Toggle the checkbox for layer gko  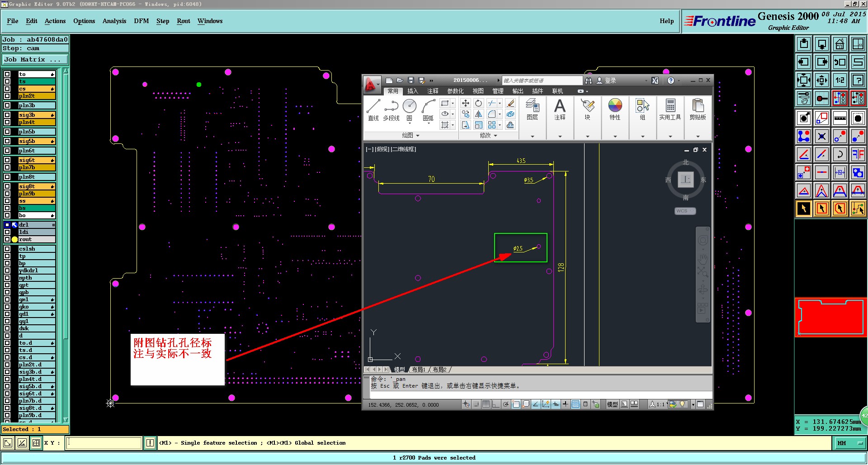pos(7,307)
